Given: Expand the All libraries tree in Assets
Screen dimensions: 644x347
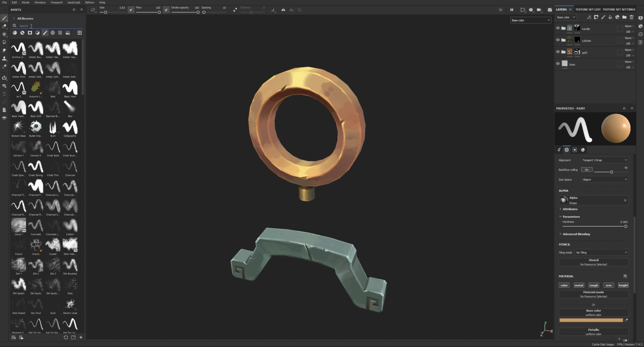Looking at the screenshot, I should (14, 18).
